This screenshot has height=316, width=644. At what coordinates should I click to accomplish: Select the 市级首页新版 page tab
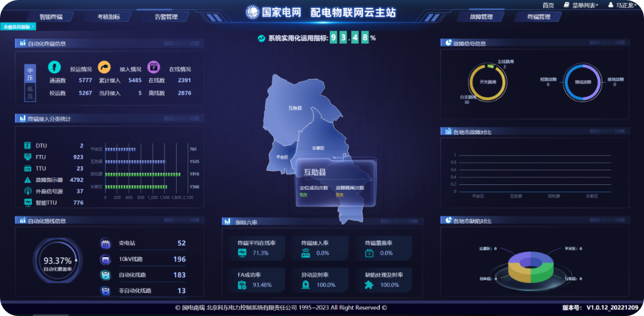click(17, 26)
